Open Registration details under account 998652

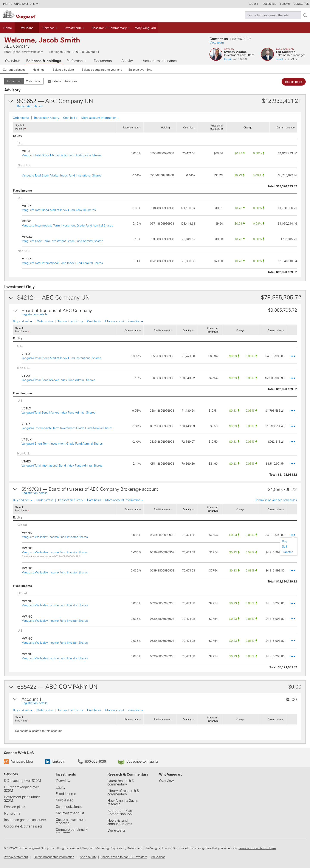30,106
